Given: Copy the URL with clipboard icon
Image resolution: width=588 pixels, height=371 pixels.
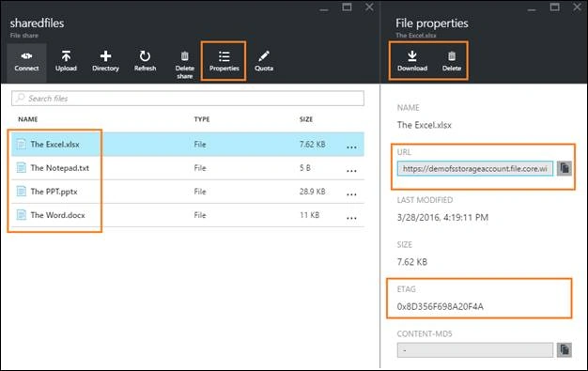Looking at the screenshot, I should click(564, 168).
